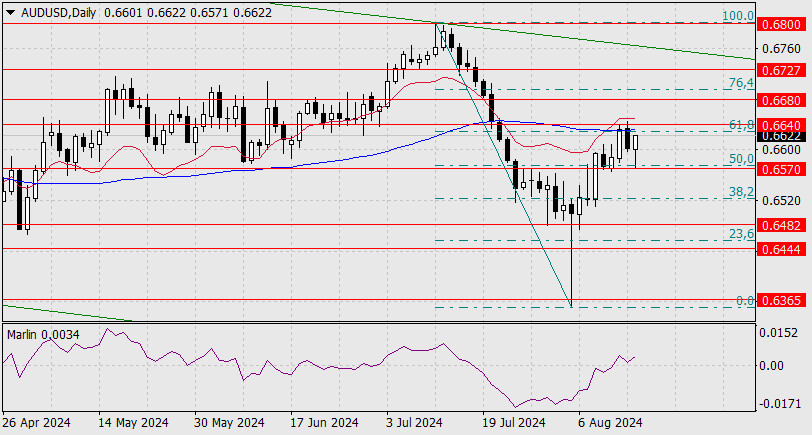Click the 19 Jul 2024 date label
Screen dimensions: 812x435
(x=512, y=423)
